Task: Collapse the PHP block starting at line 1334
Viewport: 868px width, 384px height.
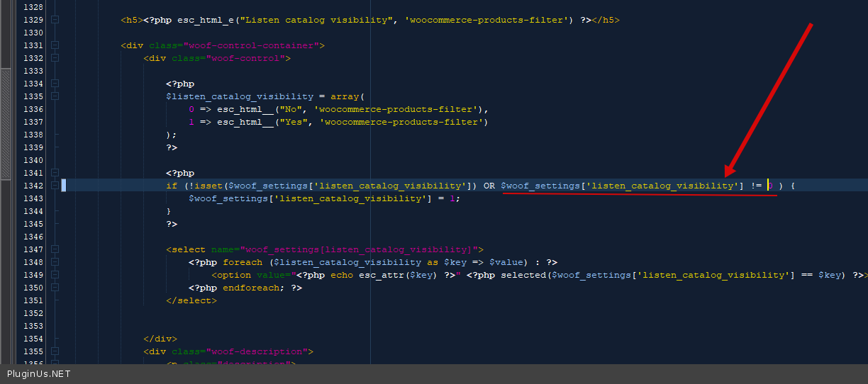Action: click(55, 84)
